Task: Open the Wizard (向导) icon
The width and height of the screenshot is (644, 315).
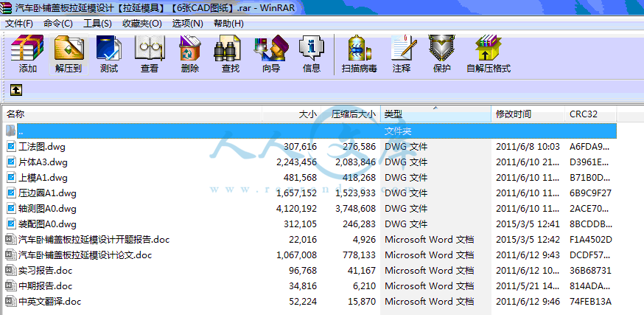Action: tap(271, 48)
